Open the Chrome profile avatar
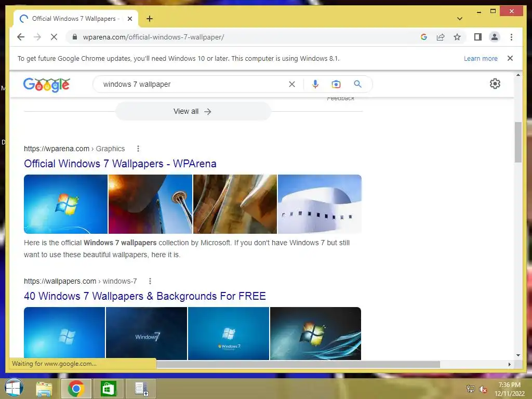 (495, 37)
